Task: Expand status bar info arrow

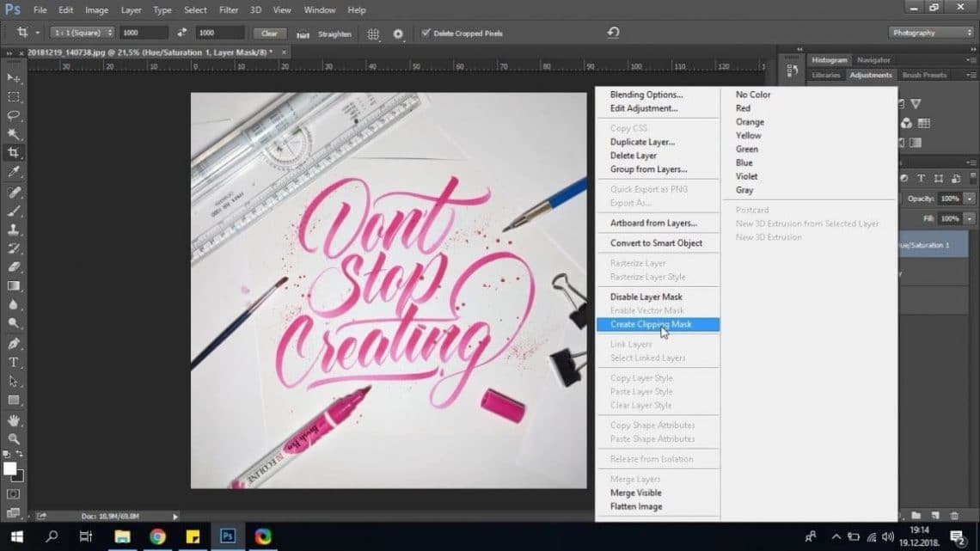Action: tap(175, 517)
